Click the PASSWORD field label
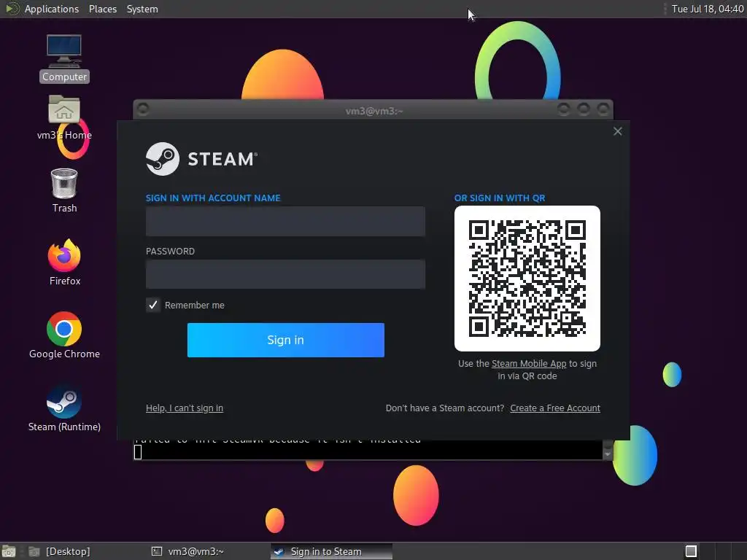Viewport: 747px width, 560px height. (x=170, y=251)
